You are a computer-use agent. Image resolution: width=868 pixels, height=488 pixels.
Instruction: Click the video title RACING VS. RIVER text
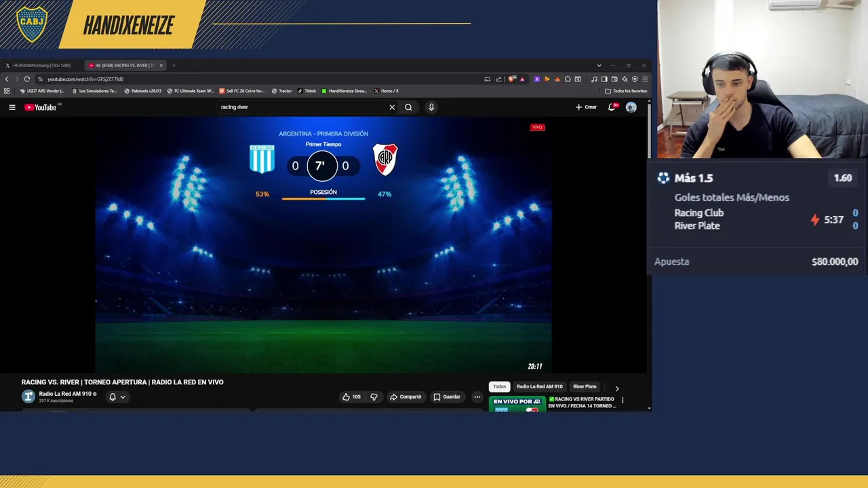point(122,382)
